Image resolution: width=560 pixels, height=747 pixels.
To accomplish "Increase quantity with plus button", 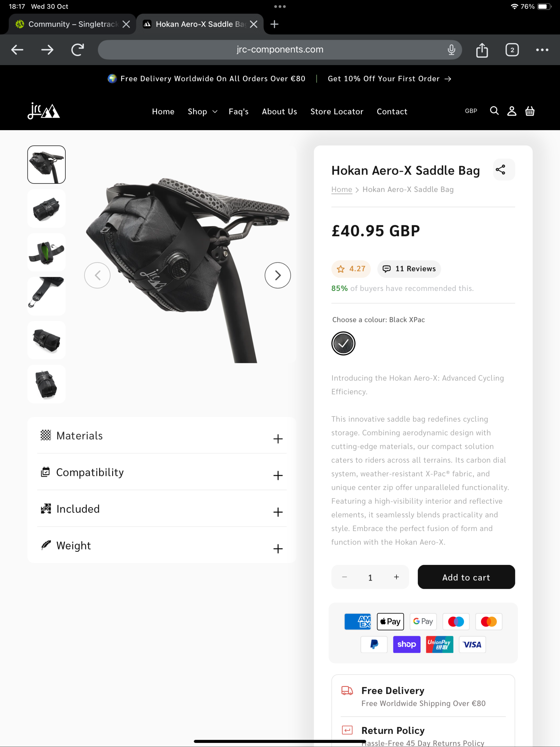I will point(396,577).
